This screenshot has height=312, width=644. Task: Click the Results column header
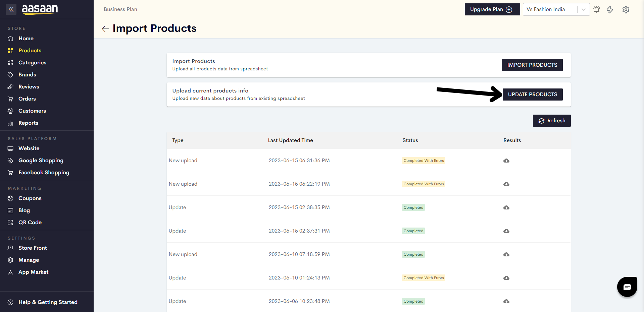[x=512, y=140]
